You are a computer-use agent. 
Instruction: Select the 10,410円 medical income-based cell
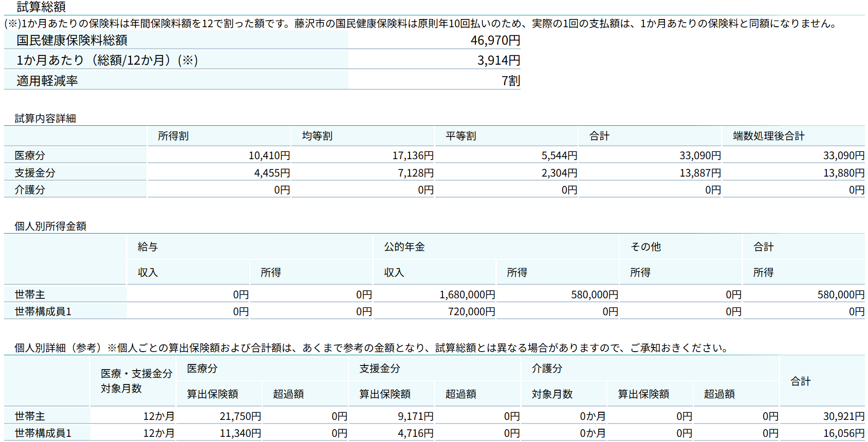point(269,156)
